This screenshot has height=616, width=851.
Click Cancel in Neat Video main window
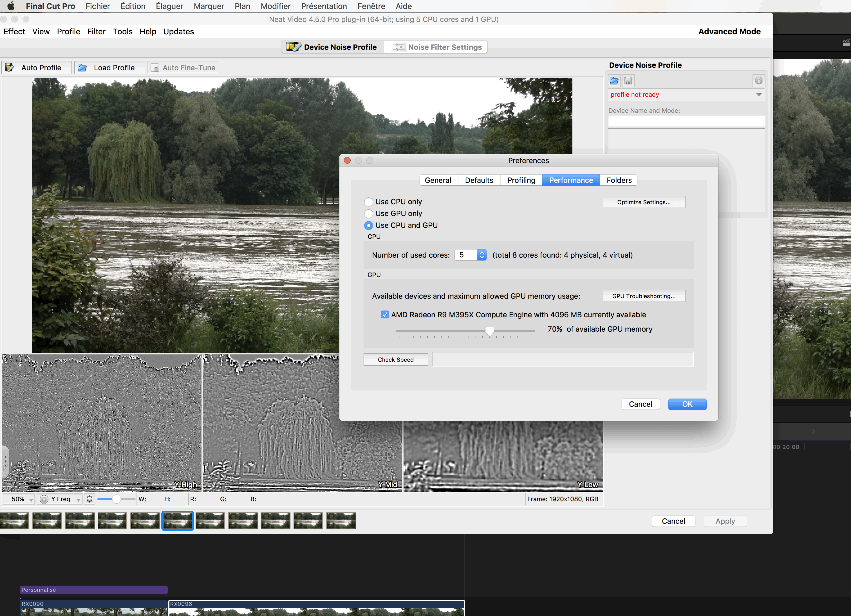tap(673, 521)
